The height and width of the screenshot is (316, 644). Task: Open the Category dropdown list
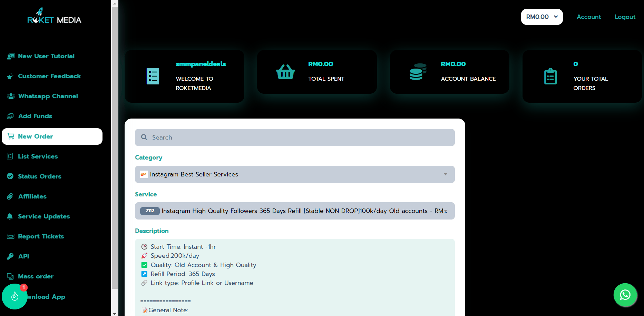coord(294,174)
